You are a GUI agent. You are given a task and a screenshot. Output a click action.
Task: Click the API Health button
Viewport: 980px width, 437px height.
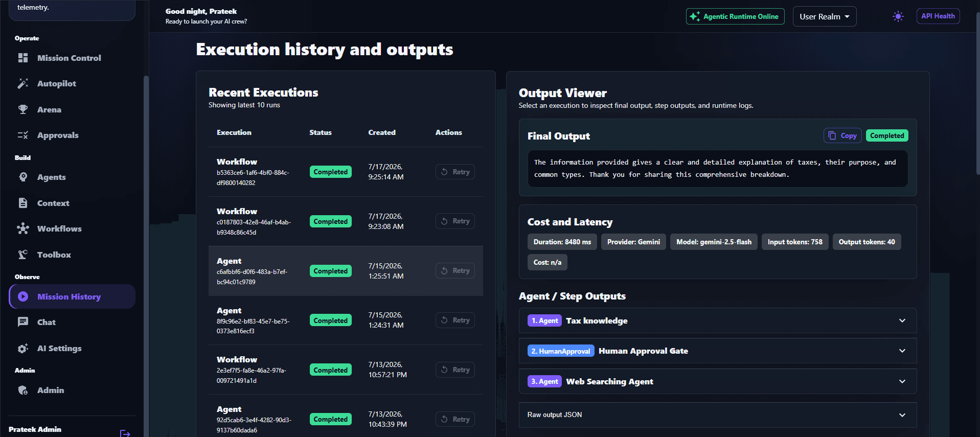[x=938, y=16]
